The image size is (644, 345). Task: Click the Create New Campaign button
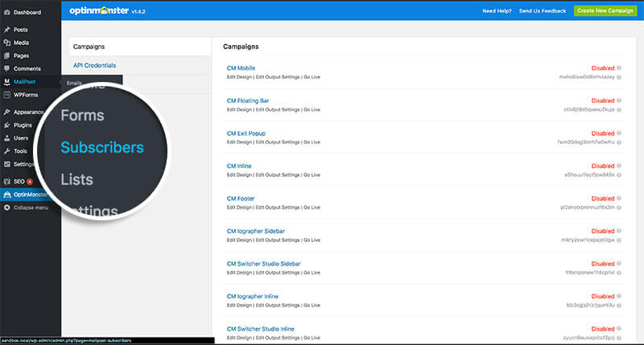click(x=605, y=10)
